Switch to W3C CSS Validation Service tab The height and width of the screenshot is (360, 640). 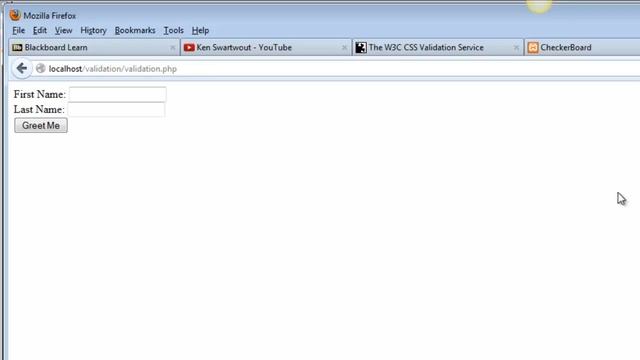pos(438,48)
